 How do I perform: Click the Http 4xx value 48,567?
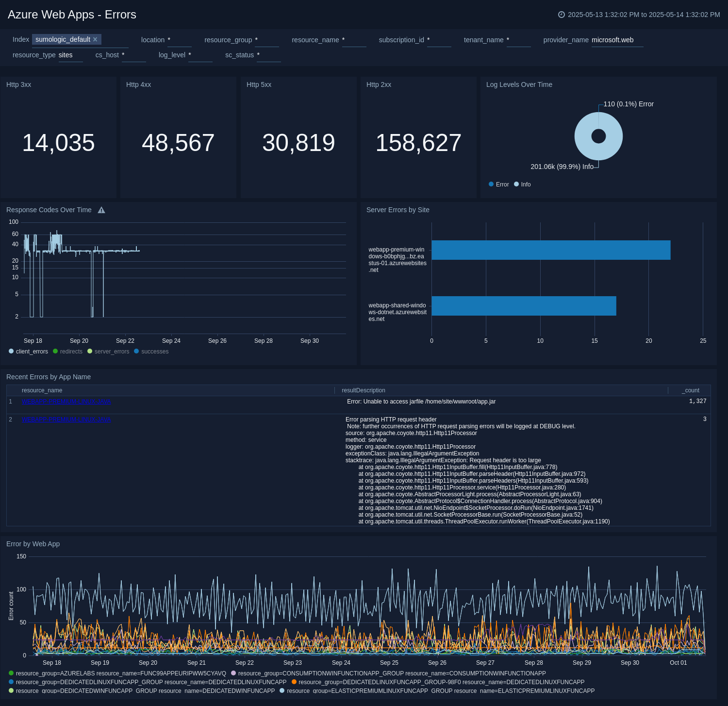coord(178,143)
